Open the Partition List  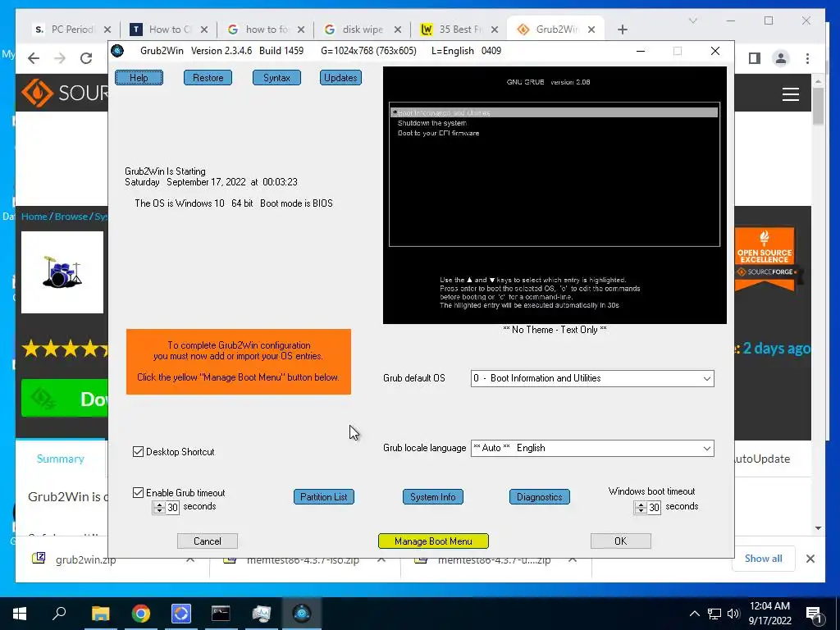(x=323, y=496)
